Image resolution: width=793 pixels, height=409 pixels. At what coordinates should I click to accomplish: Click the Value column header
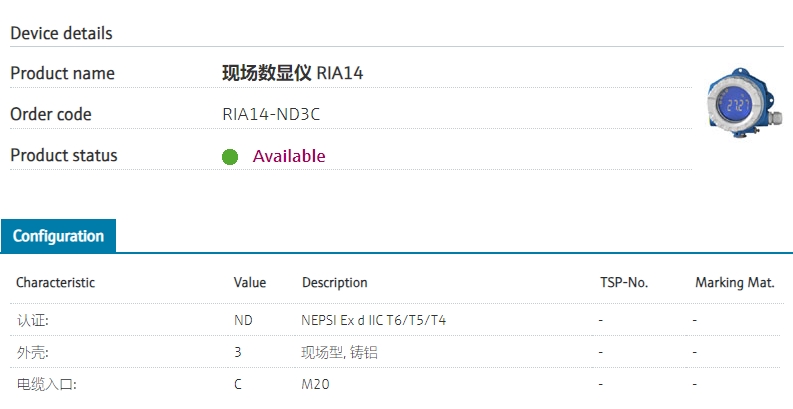[250, 283]
